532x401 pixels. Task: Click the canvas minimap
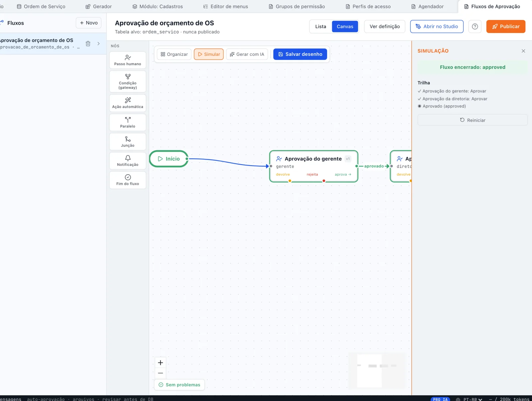click(x=377, y=370)
